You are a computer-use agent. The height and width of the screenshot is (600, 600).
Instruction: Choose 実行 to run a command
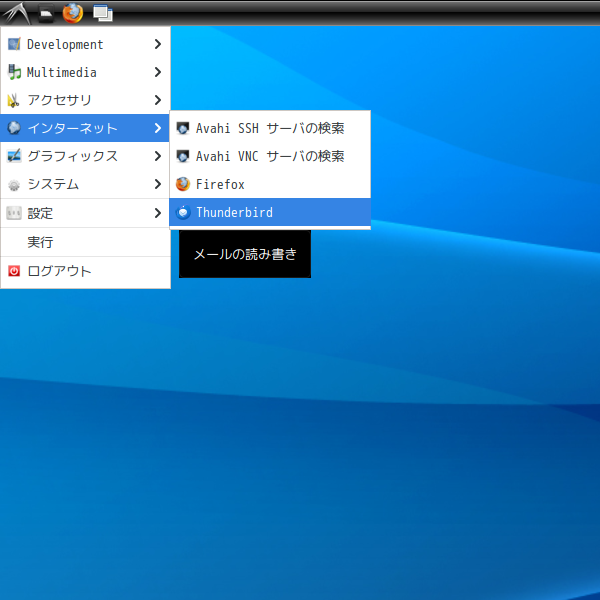pyautogui.click(x=85, y=242)
